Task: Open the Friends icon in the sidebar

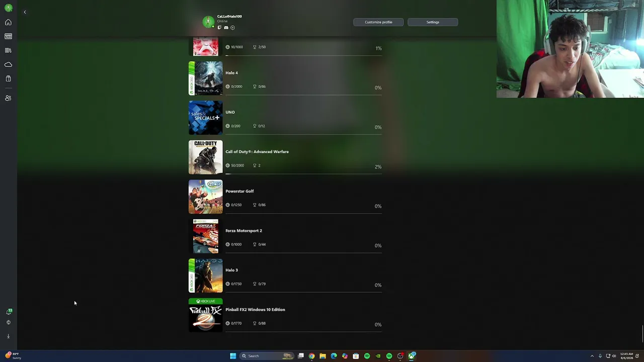Action: point(8,98)
